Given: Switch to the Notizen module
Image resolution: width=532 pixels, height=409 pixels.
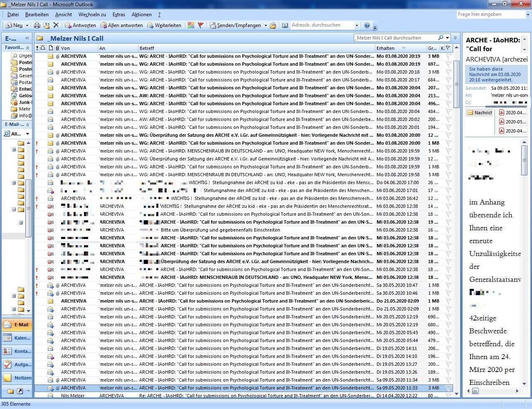Looking at the screenshot, I should [x=17, y=378].
